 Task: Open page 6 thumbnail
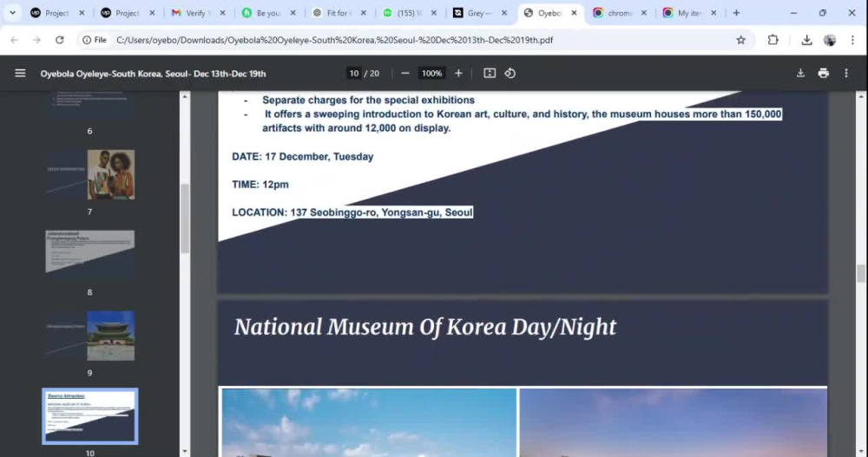pos(89,103)
